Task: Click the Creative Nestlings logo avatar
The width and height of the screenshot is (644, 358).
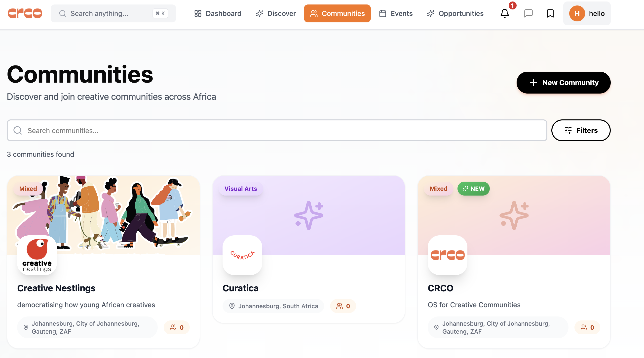Action: coord(37,255)
